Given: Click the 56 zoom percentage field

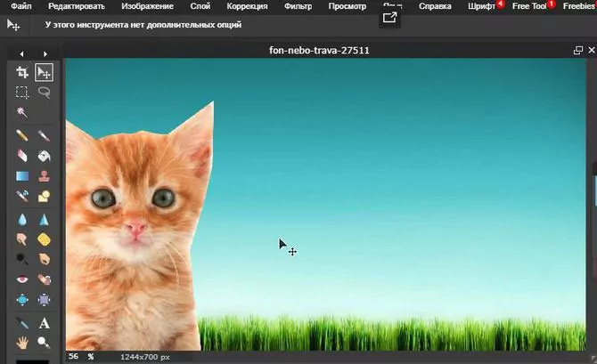Looking at the screenshot, I should click(x=73, y=356).
